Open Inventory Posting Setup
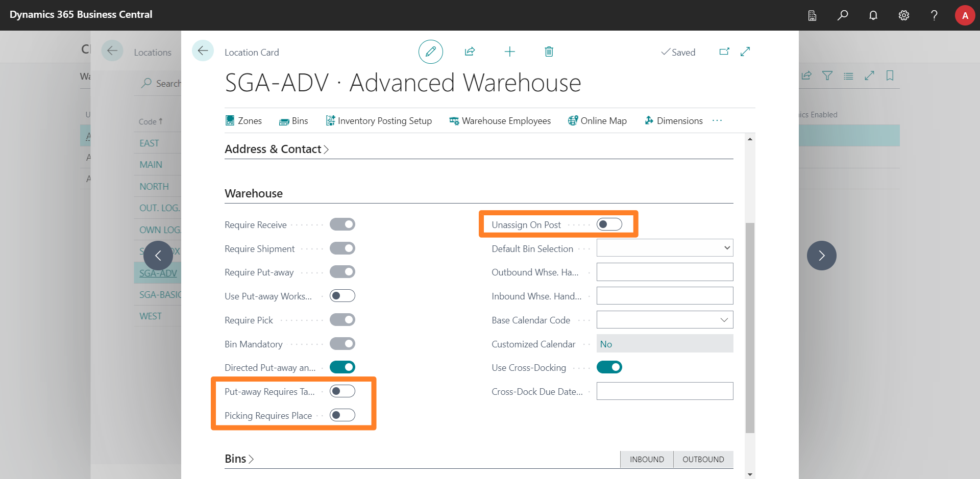The image size is (980, 479). point(379,121)
